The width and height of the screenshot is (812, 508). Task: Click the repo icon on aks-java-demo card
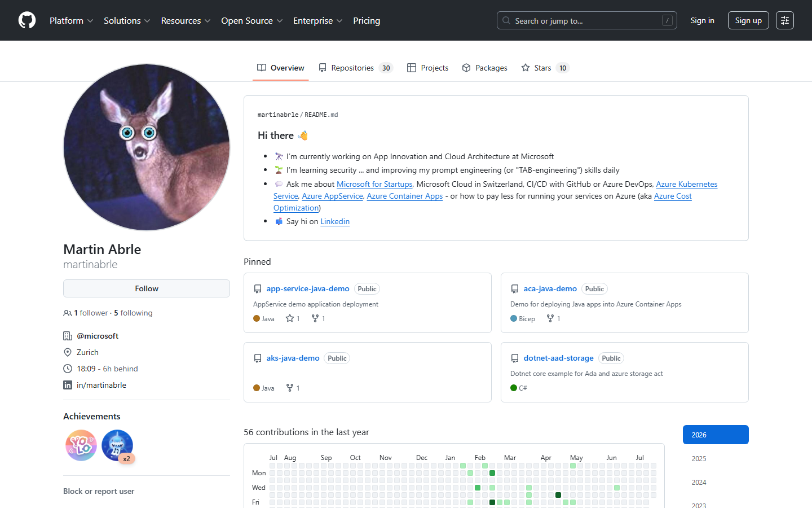258,358
